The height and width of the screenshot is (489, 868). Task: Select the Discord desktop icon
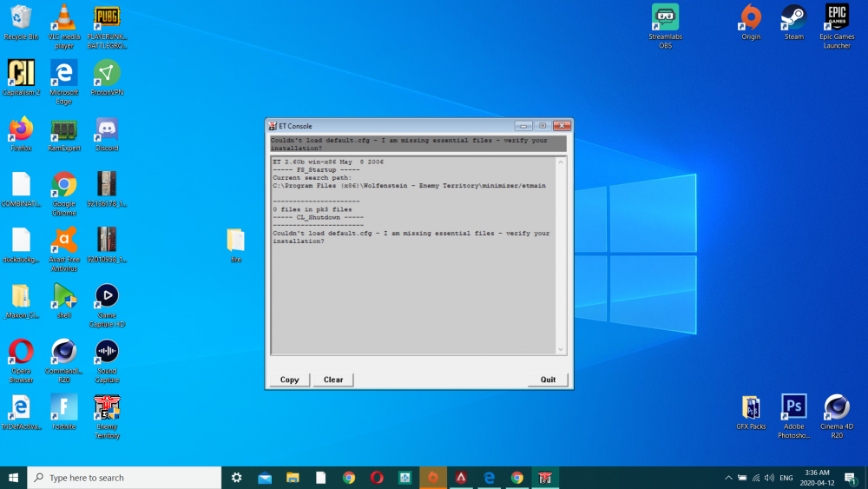[x=107, y=134]
